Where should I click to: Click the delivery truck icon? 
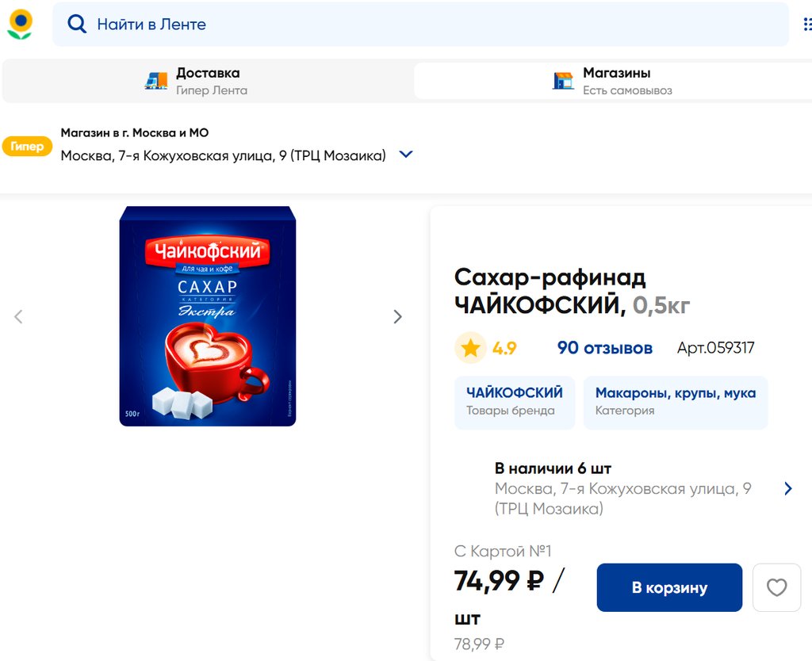click(x=156, y=81)
